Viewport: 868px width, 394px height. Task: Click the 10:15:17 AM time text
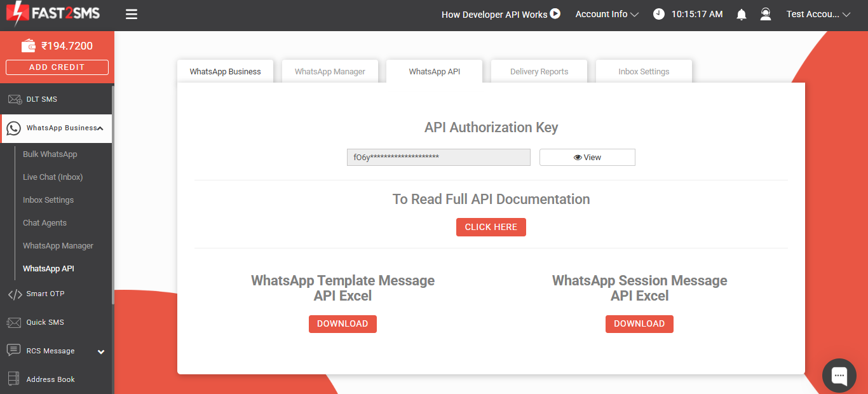point(697,14)
